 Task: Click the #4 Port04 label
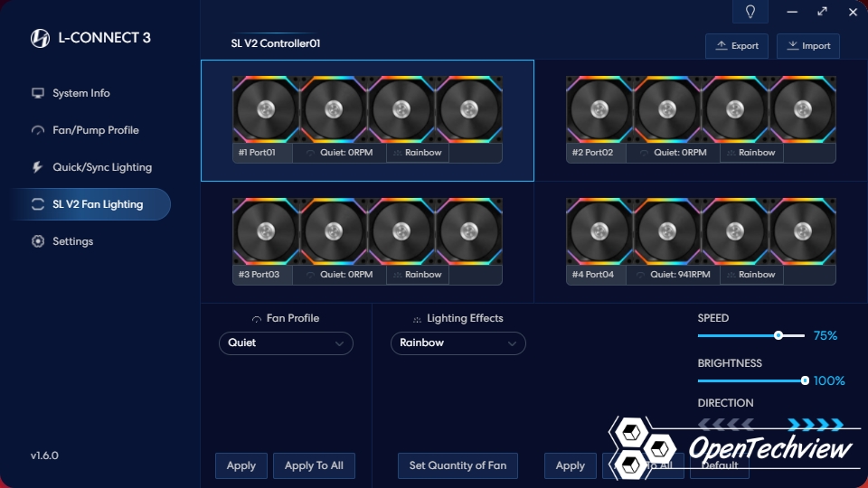tap(593, 275)
